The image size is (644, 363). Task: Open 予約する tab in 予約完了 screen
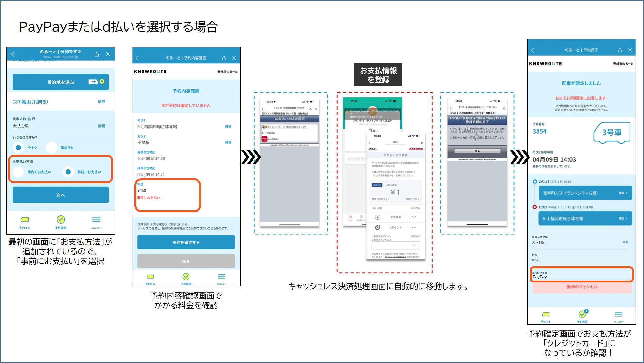[x=546, y=317]
